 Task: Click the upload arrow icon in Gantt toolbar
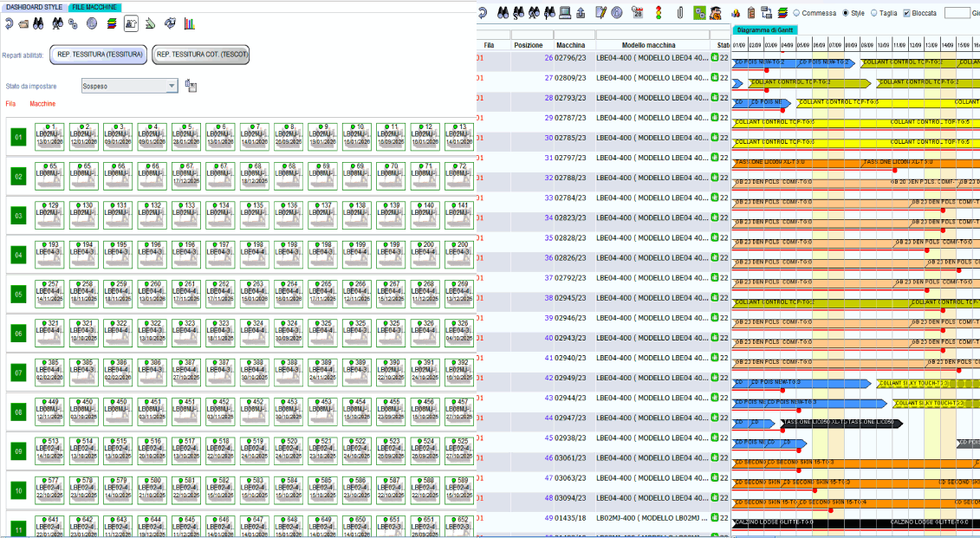(x=581, y=12)
